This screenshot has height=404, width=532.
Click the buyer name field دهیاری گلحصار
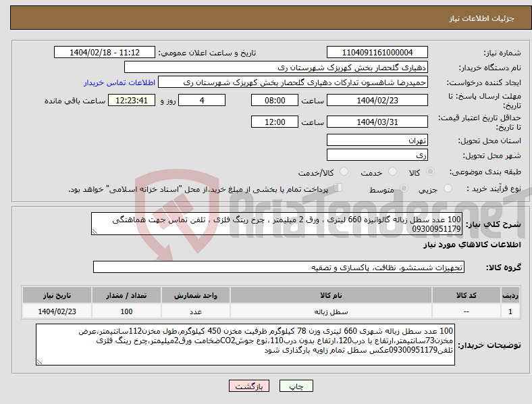276,67
